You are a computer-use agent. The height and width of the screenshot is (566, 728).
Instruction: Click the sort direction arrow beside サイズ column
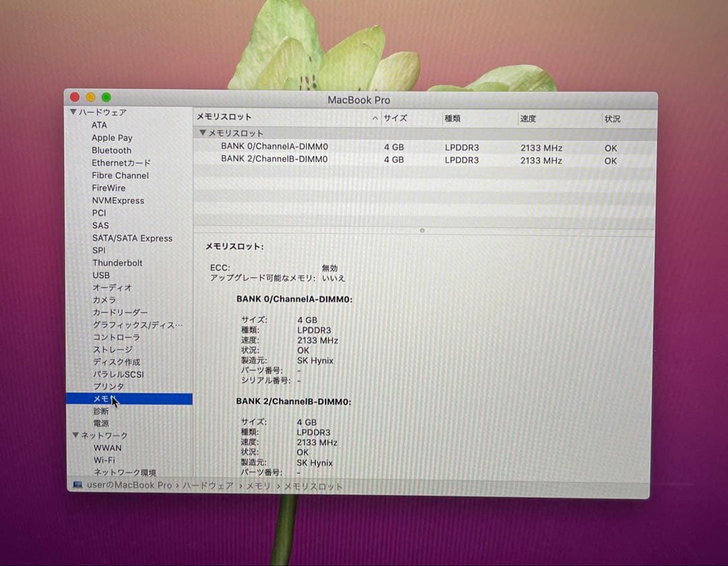(x=375, y=118)
